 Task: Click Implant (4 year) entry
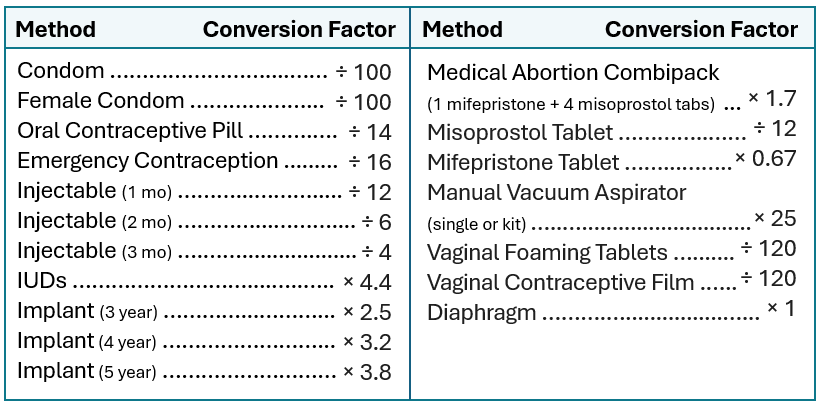[87, 342]
